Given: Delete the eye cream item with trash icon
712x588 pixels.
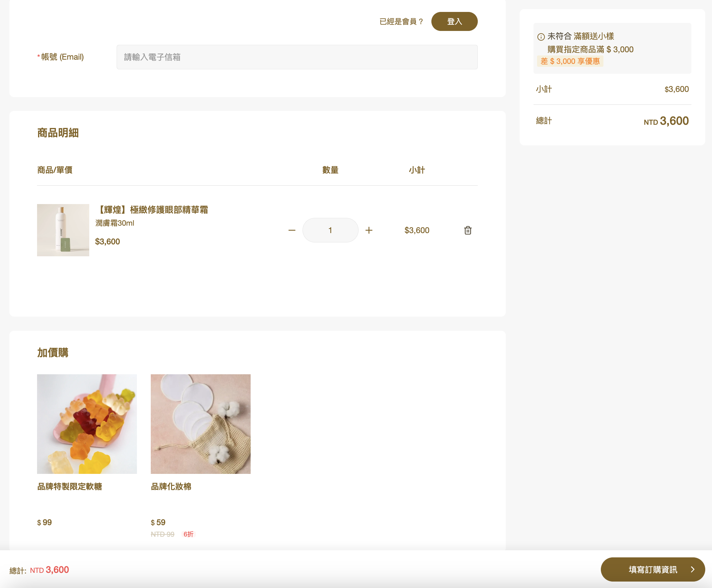Looking at the screenshot, I should click(467, 230).
